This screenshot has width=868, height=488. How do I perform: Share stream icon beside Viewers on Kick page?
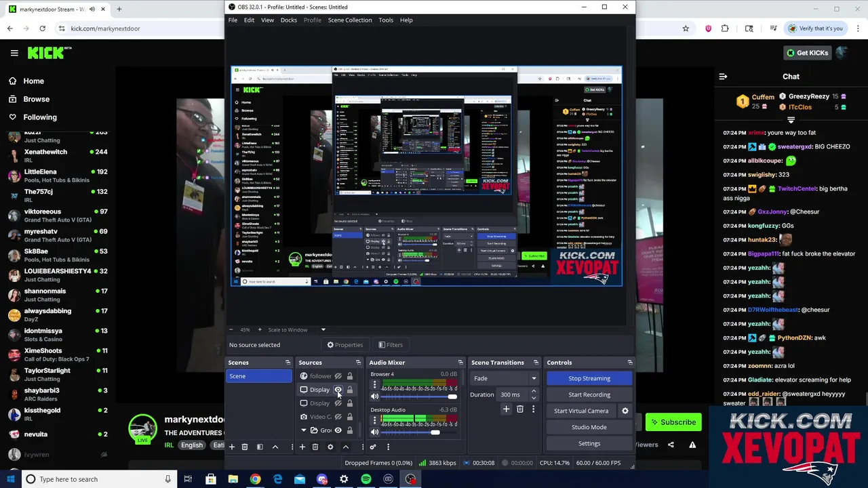coord(671,445)
